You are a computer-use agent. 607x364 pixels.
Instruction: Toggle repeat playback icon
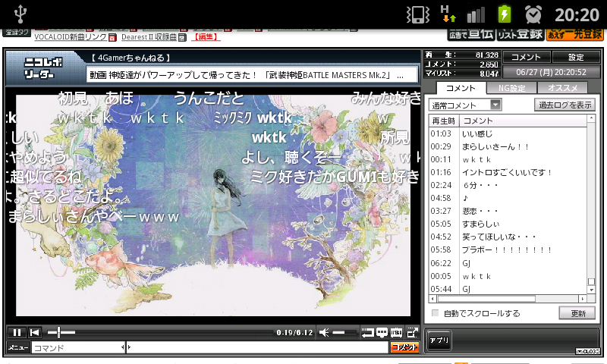pos(367,332)
